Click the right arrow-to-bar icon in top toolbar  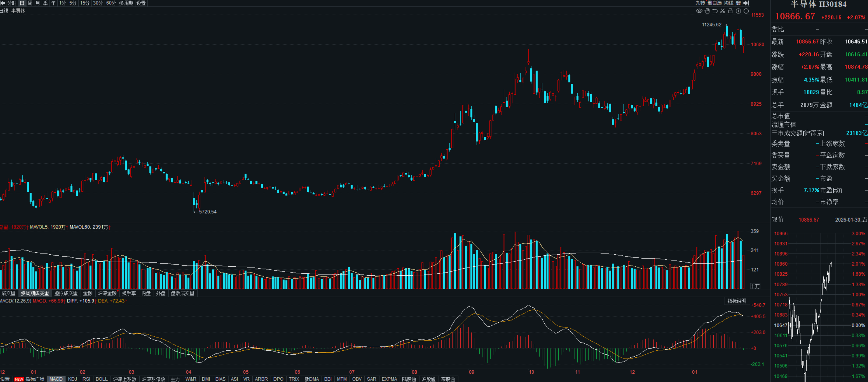click(746, 3)
